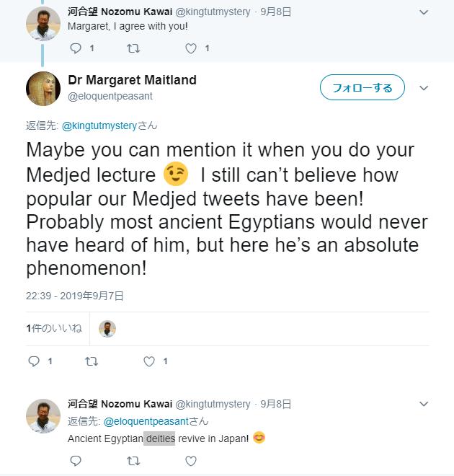Like the 'deities revive in Japan' tweet
This screenshot has width=454, height=476.
[191, 461]
